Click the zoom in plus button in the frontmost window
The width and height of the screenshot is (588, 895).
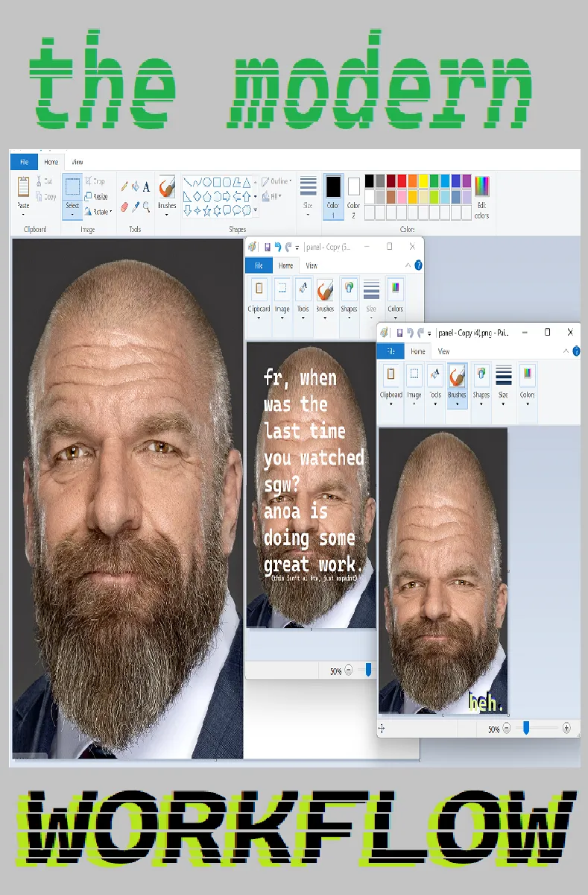coord(566,728)
